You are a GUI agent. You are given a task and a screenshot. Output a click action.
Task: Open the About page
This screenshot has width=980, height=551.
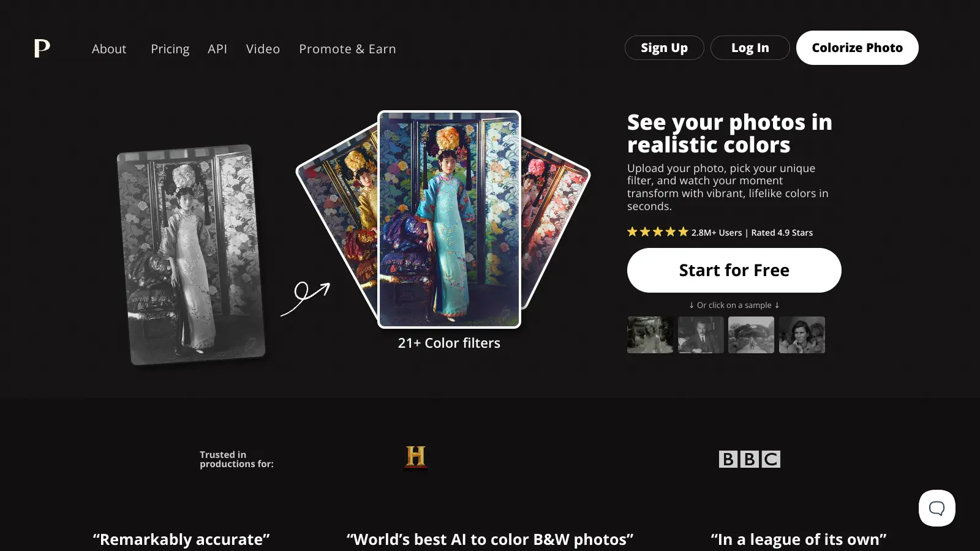pyautogui.click(x=109, y=49)
